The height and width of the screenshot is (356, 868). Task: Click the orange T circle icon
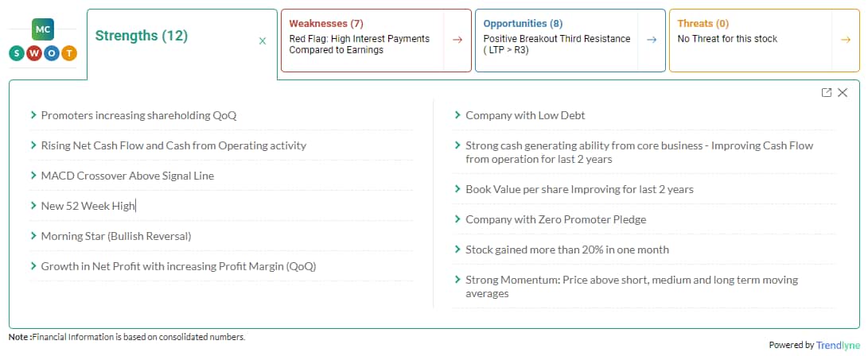click(69, 53)
